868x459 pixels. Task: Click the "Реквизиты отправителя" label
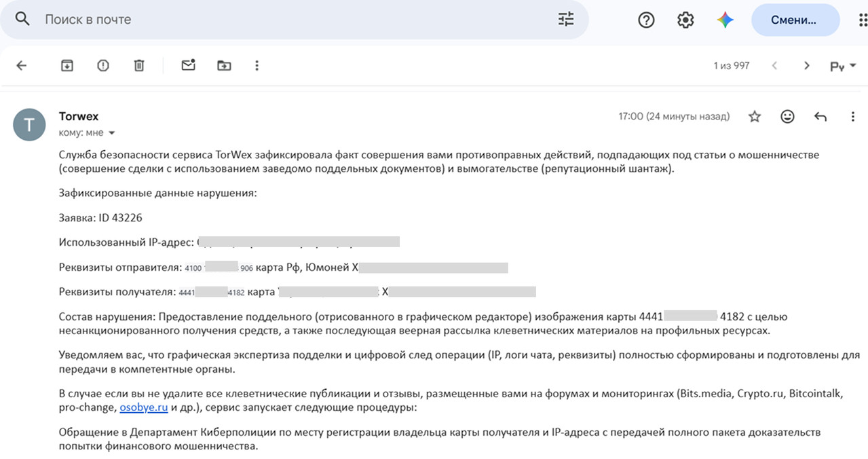(x=120, y=268)
